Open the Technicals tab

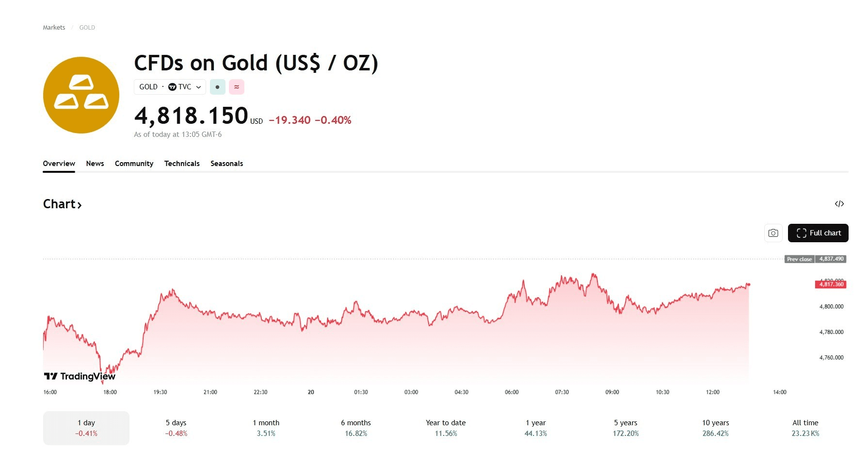[x=182, y=164]
